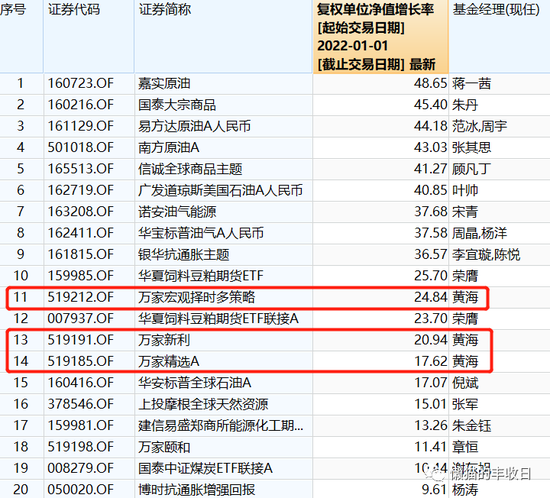The width and height of the screenshot is (550, 498).
Task: Select the 证券简称 column header
Action: (165, 9)
